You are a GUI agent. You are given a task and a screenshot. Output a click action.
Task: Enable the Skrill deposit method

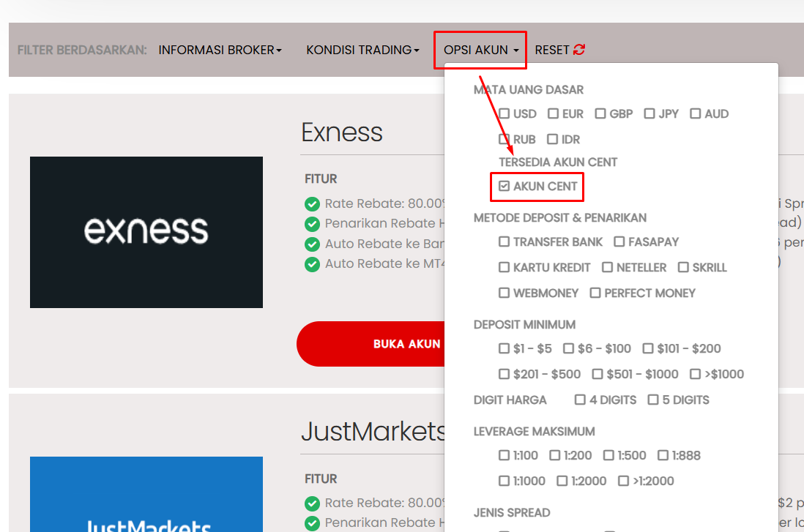tap(683, 267)
